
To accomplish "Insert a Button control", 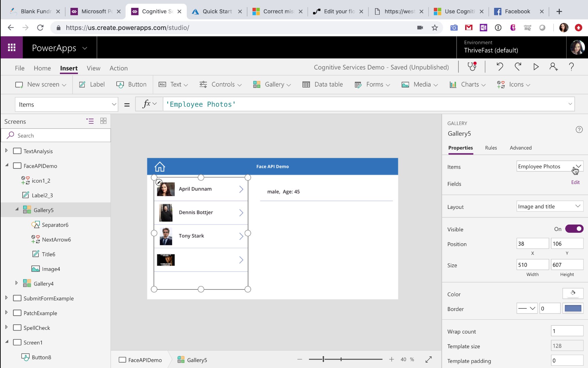I will pos(131,85).
